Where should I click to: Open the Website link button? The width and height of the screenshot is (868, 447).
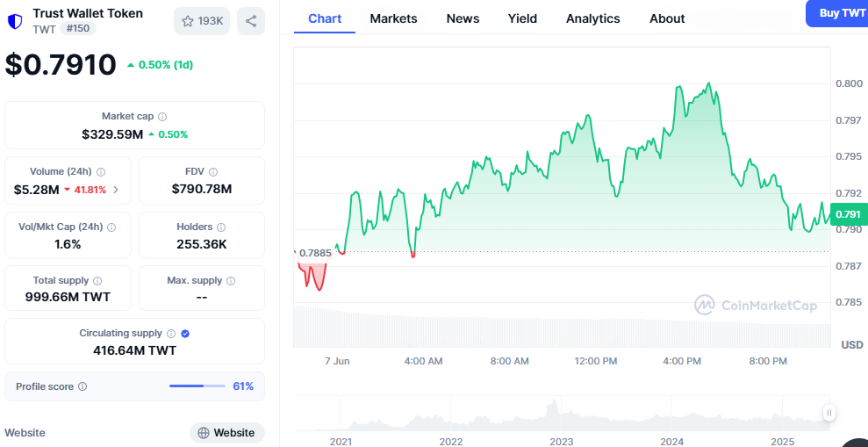pyautogui.click(x=227, y=433)
